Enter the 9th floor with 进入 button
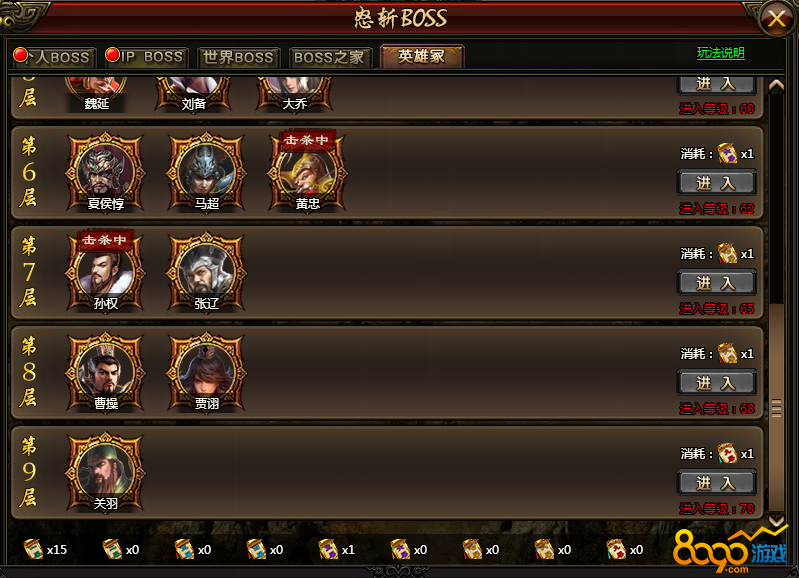Viewport: 799px width, 578px height. (716, 483)
